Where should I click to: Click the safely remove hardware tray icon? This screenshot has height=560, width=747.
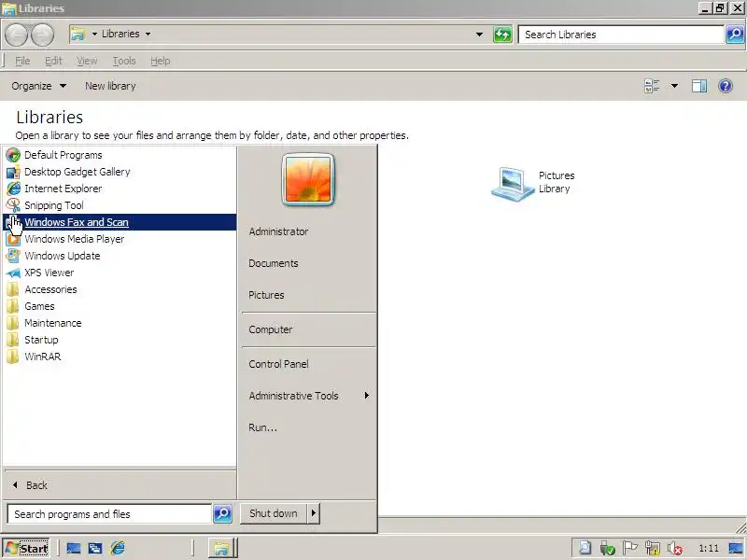608,549
